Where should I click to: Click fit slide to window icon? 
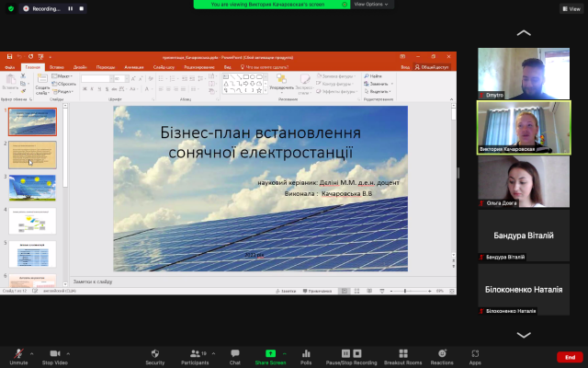452,291
